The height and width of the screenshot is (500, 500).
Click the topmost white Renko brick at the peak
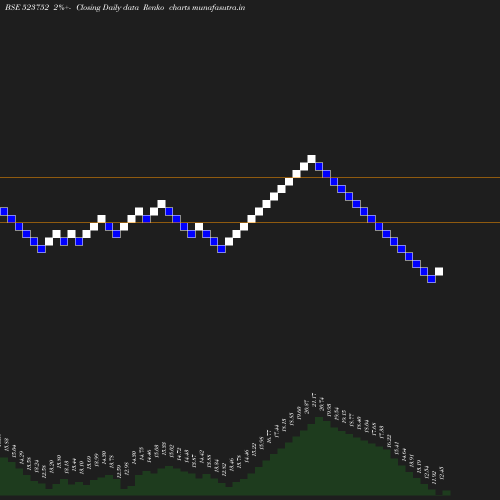click(311, 159)
